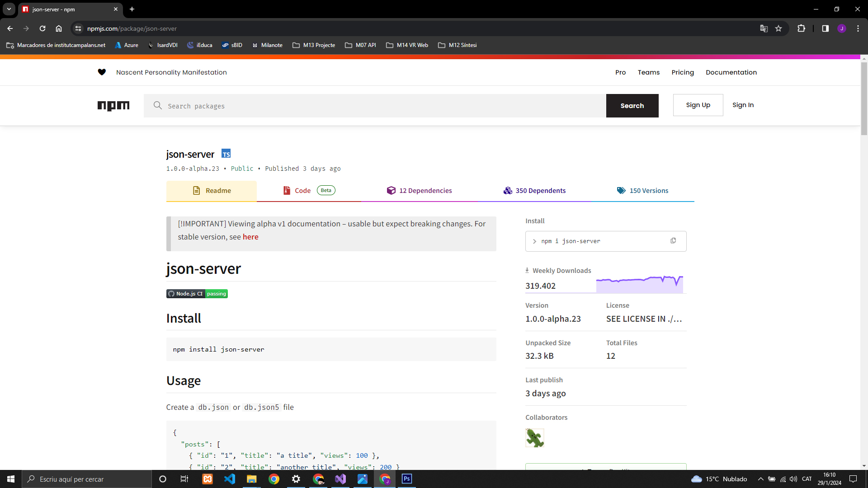
Task: Open the 150 Versions tab
Action: pyautogui.click(x=642, y=191)
